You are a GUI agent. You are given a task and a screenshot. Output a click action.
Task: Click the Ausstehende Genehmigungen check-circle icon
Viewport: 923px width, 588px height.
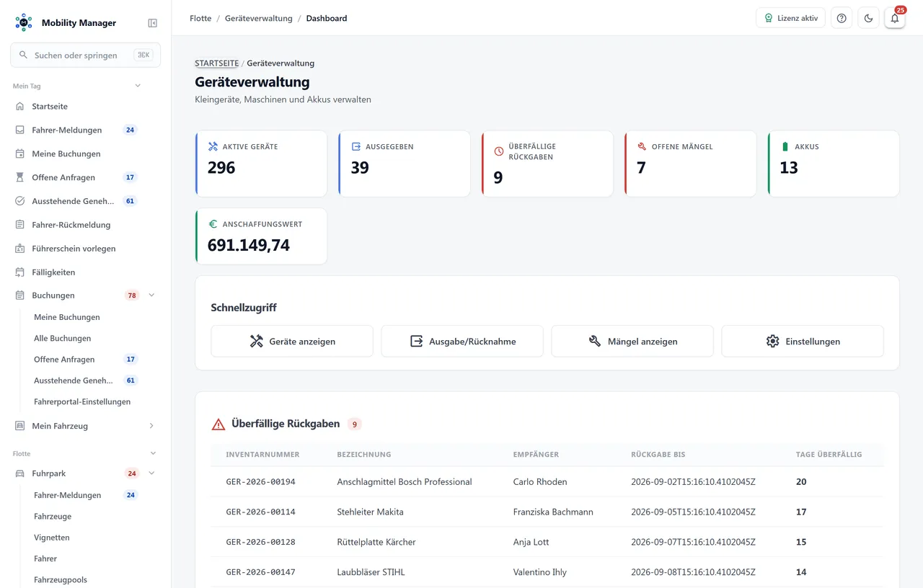click(19, 201)
